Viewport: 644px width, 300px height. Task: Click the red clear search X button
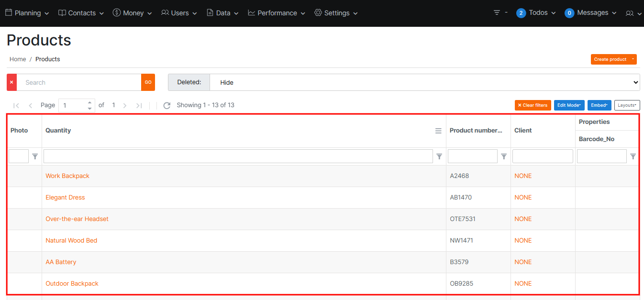11,82
